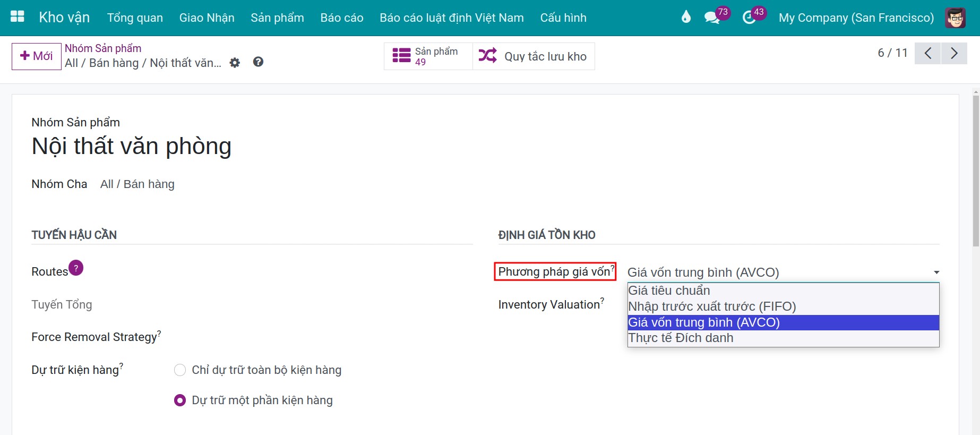Select 'Dự trữ một phần kiện hàng' radio
This screenshot has height=435, width=980.
[180, 400]
